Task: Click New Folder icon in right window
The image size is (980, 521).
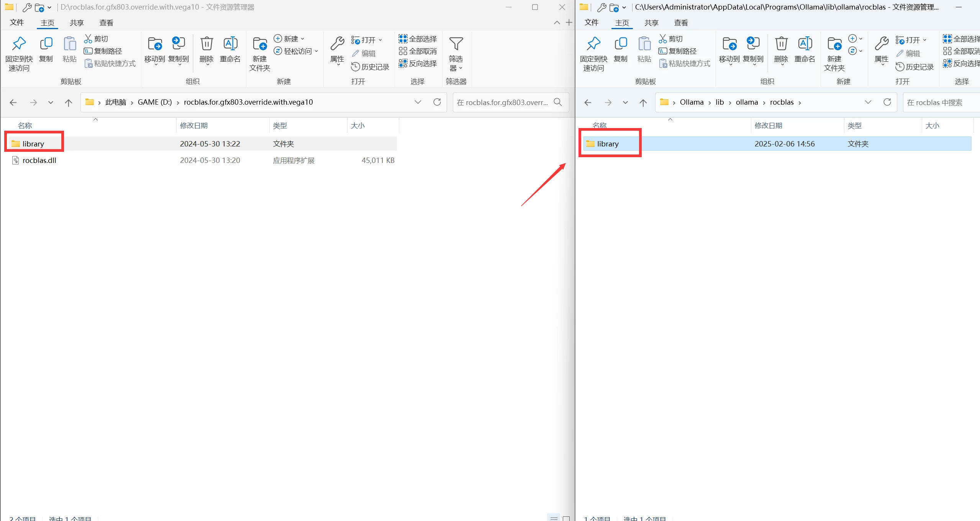Action: tap(834, 44)
